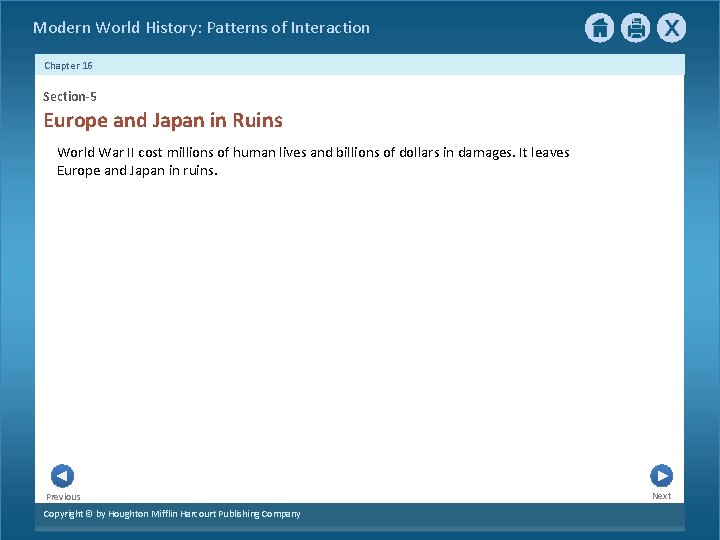Advance with the Next slide arrow

[x=662, y=476]
